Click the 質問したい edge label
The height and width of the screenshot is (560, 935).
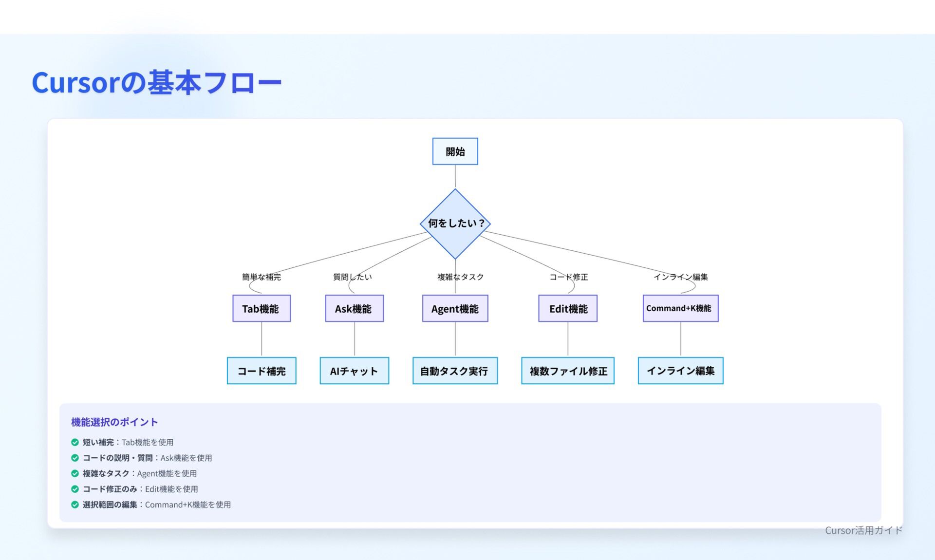click(x=353, y=277)
